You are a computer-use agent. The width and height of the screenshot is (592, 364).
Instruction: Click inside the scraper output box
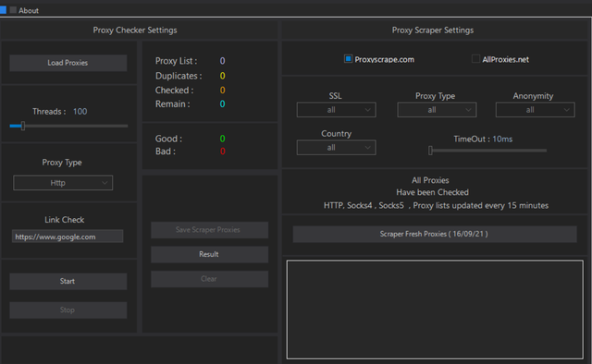point(435,309)
